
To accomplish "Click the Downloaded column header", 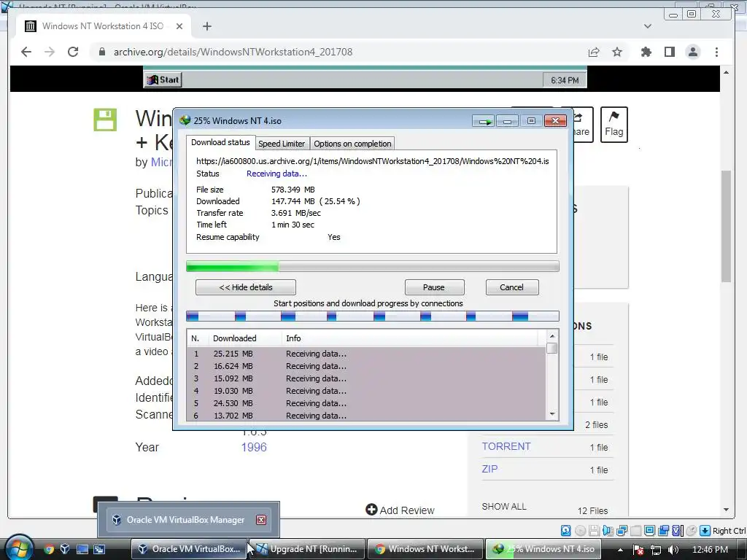I will tap(244, 338).
